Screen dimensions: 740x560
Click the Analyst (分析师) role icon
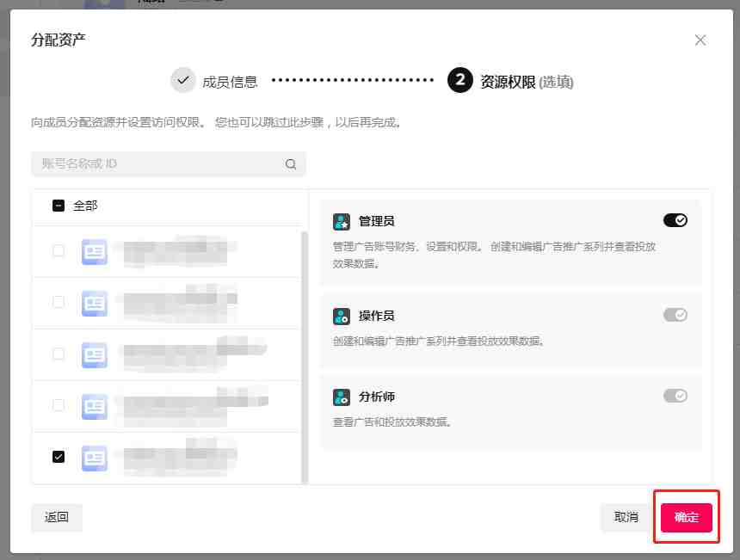(342, 397)
